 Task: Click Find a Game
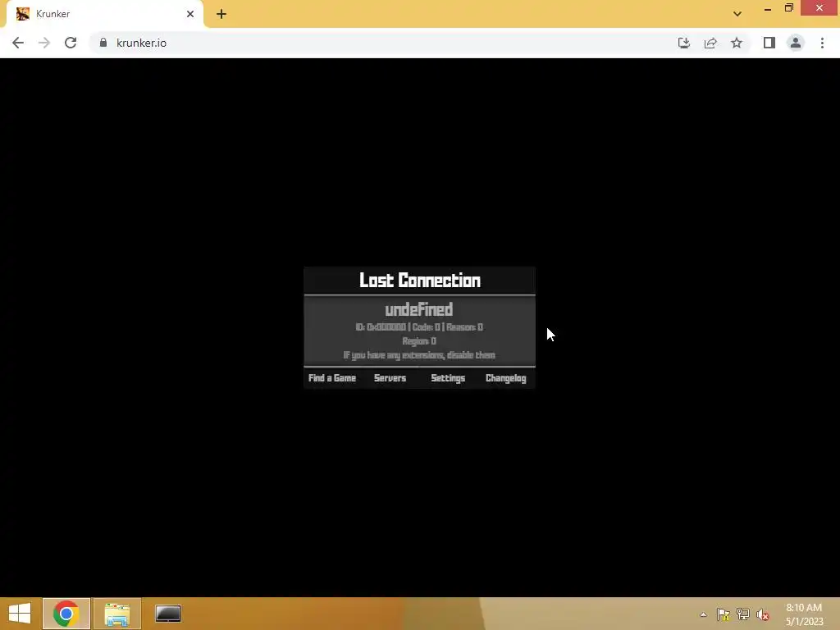point(332,378)
